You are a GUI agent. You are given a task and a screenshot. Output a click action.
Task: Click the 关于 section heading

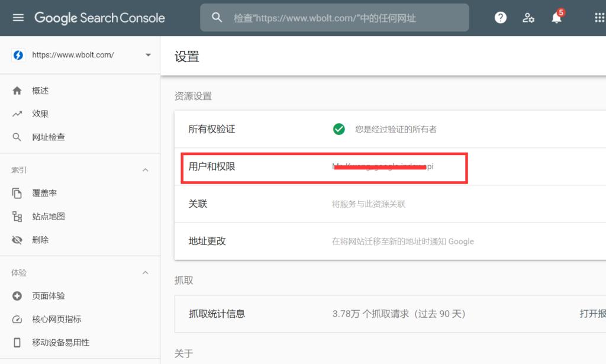pos(184,353)
